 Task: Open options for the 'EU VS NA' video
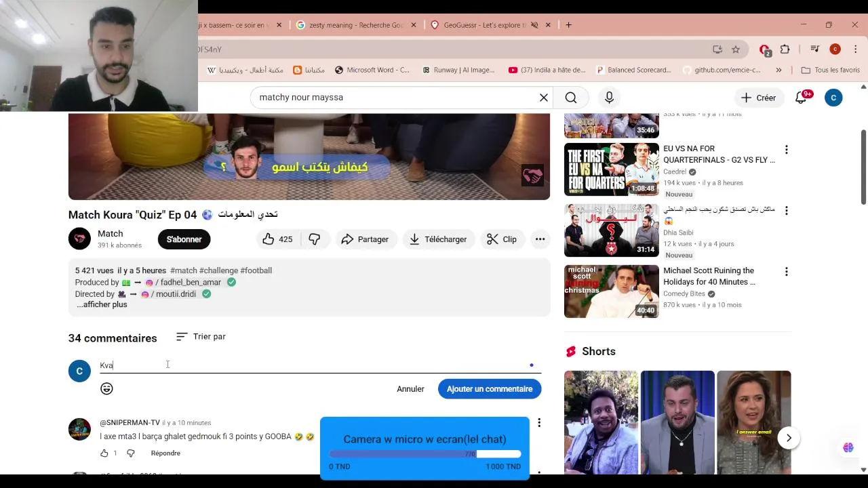pos(787,150)
